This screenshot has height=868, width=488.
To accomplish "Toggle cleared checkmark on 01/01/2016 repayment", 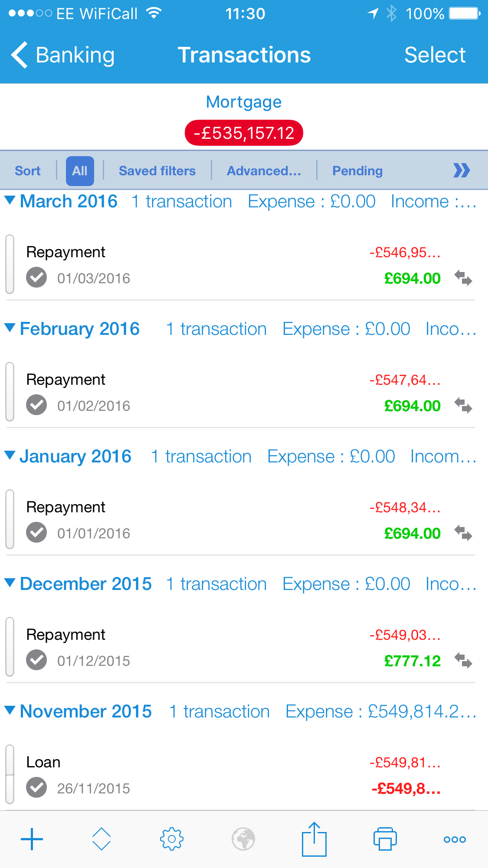I will click(36, 533).
